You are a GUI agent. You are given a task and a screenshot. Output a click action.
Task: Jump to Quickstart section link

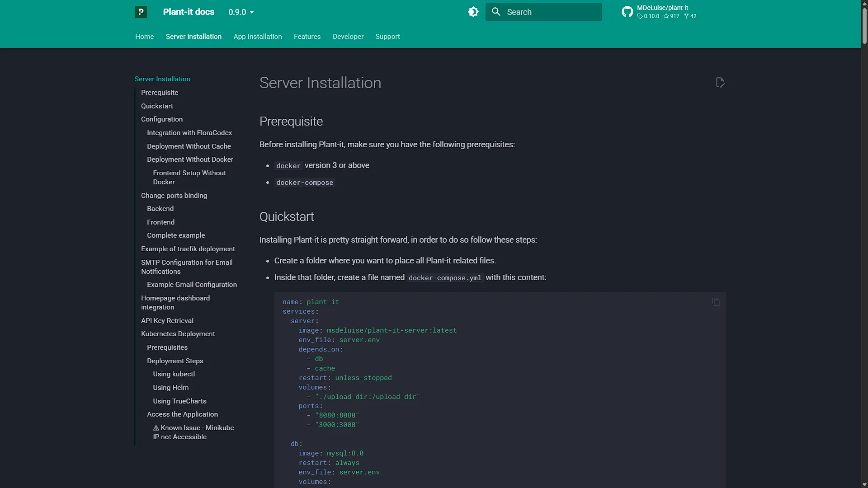click(157, 106)
